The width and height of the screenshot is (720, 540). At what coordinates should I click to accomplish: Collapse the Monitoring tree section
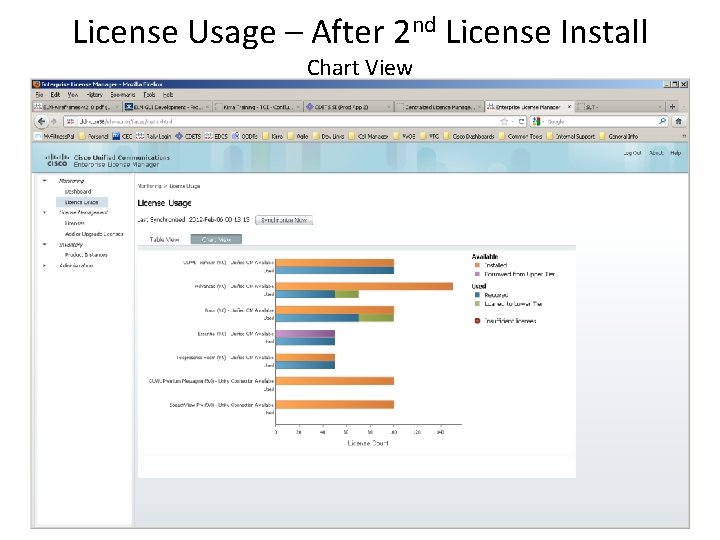tap(45, 181)
